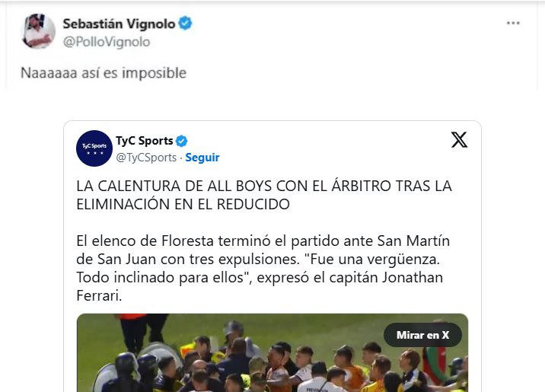Click the X logo in embedded tweet
This screenshot has height=392, width=545.
click(459, 140)
